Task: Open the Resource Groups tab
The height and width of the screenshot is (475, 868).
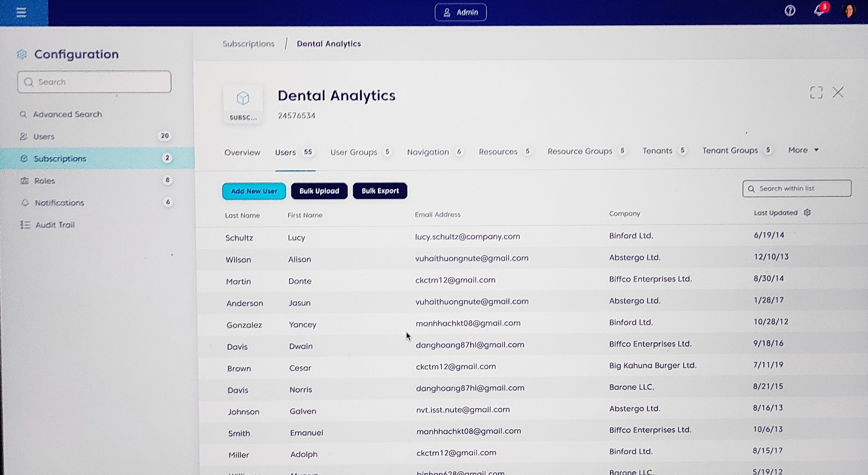Action: click(x=580, y=151)
